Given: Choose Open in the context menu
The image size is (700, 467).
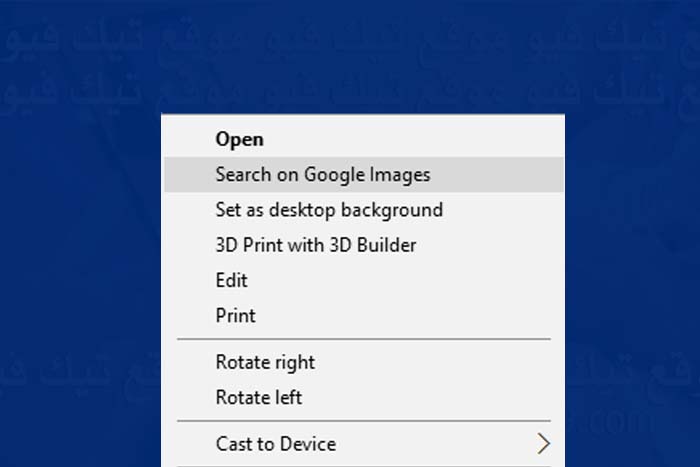Looking at the screenshot, I should pos(364,139).
